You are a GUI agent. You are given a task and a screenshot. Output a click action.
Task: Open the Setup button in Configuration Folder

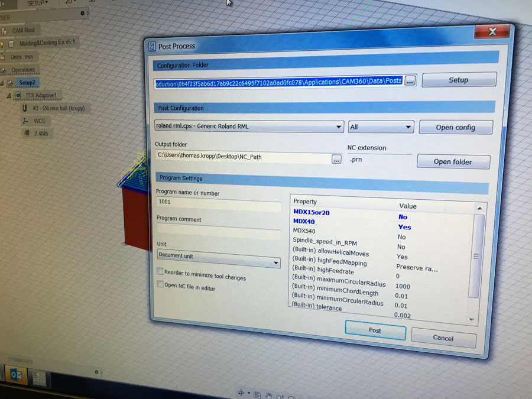pyautogui.click(x=459, y=80)
